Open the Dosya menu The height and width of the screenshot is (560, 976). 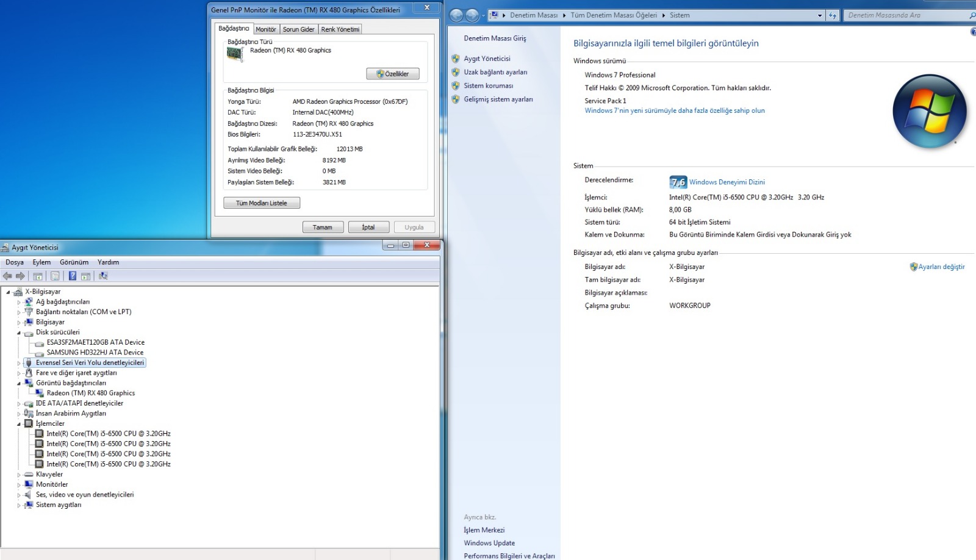point(15,262)
